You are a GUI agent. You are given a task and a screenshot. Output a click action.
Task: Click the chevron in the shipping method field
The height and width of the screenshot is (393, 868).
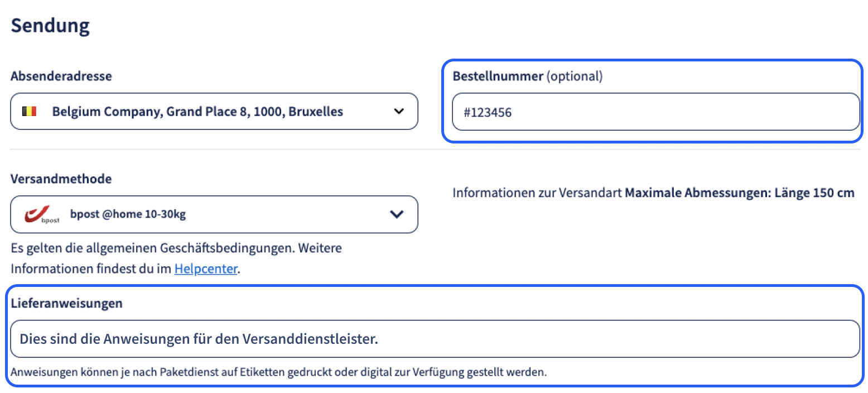pyautogui.click(x=397, y=214)
